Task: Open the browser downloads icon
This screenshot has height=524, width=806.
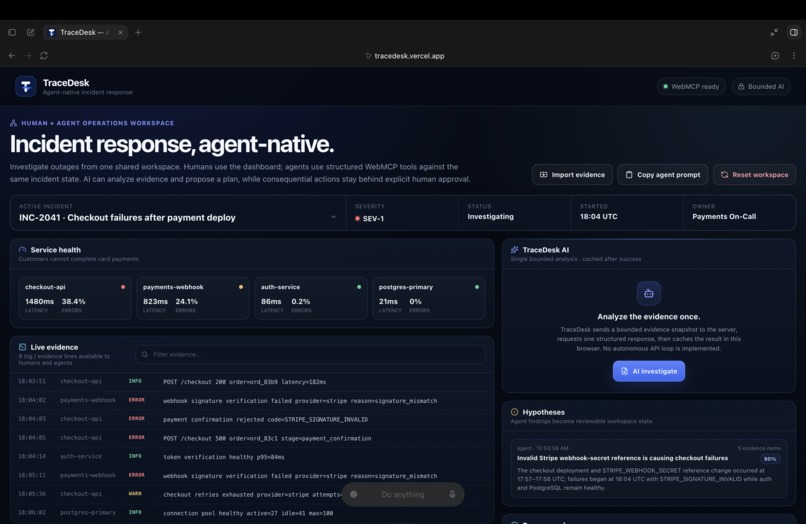Action: [775, 56]
